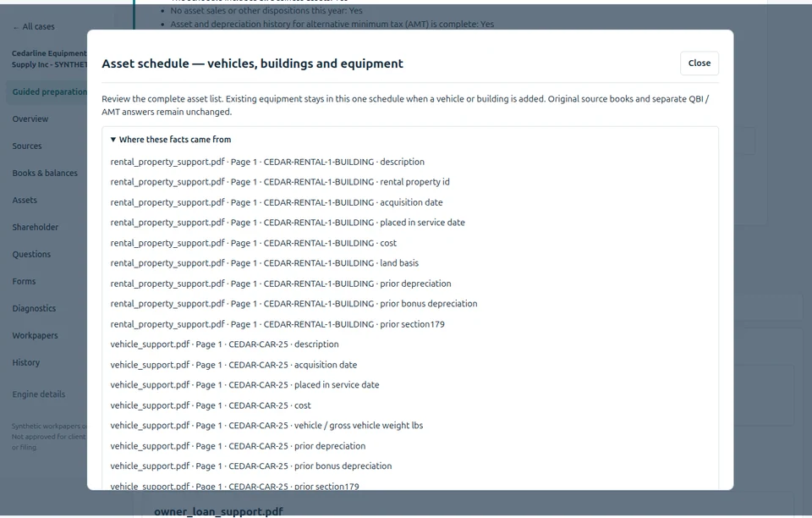Open the Shareholder sidebar item
812x518 pixels.
click(x=36, y=227)
